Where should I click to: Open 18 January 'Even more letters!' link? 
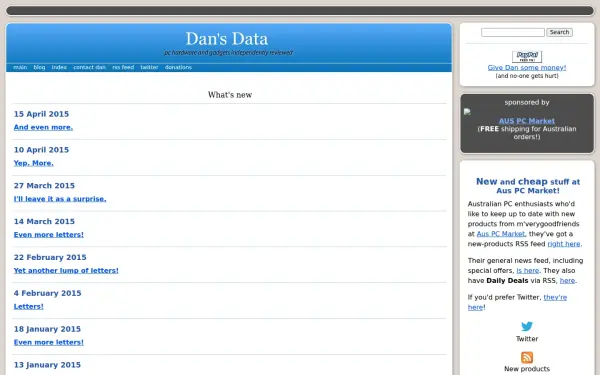[49, 342]
